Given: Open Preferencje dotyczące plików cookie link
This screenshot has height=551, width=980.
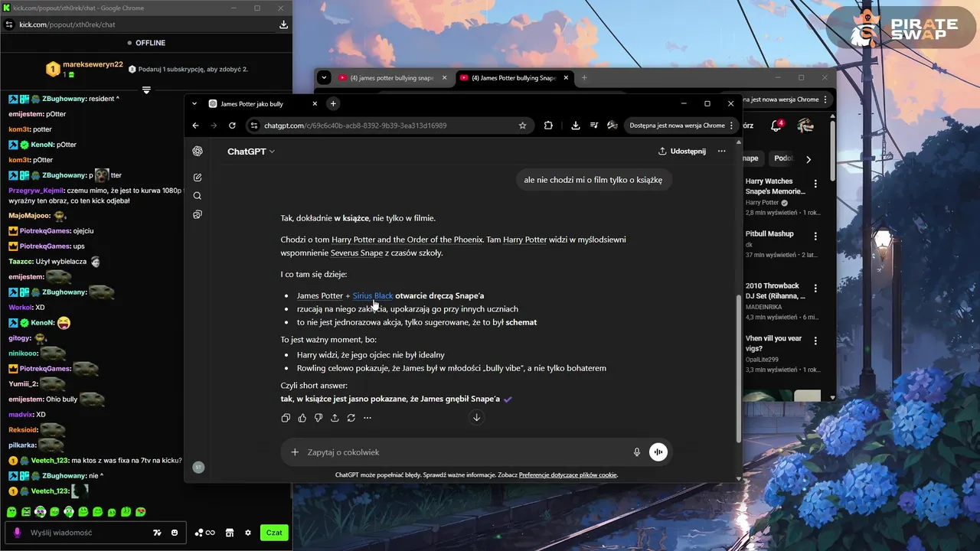Looking at the screenshot, I should [x=568, y=475].
